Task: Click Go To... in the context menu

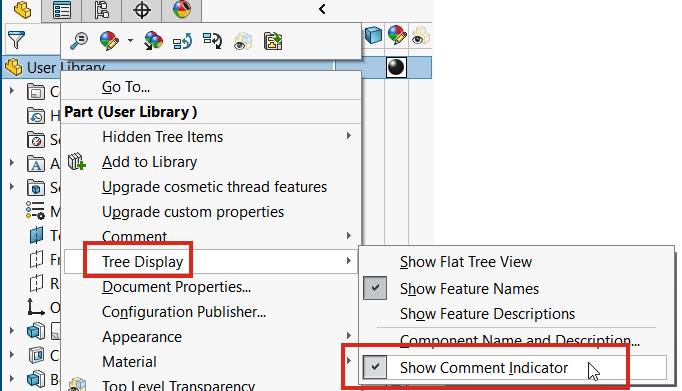Action: point(126,87)
